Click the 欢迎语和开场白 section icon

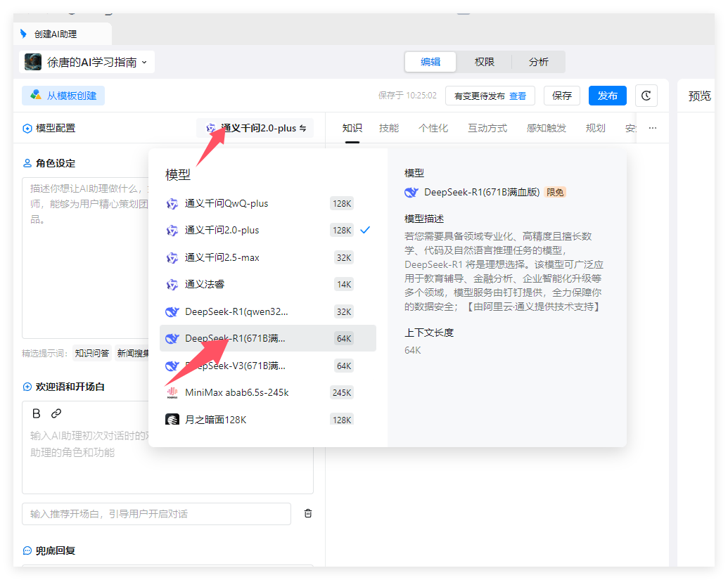click(27, 387)
